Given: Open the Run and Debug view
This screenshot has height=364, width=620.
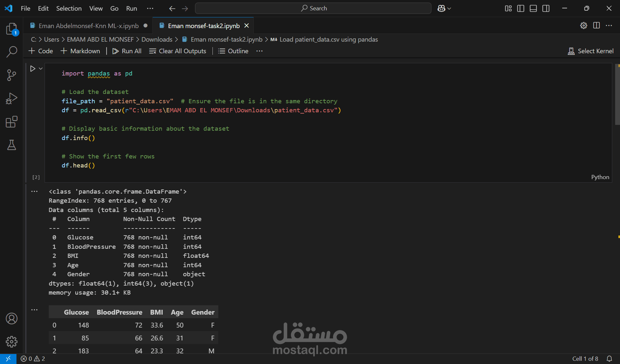Looking at the screenshot, I should click(12, 98).
